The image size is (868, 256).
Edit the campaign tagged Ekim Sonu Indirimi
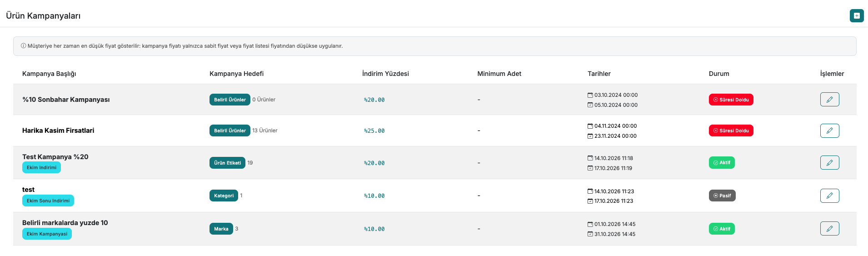click(829, 196)
